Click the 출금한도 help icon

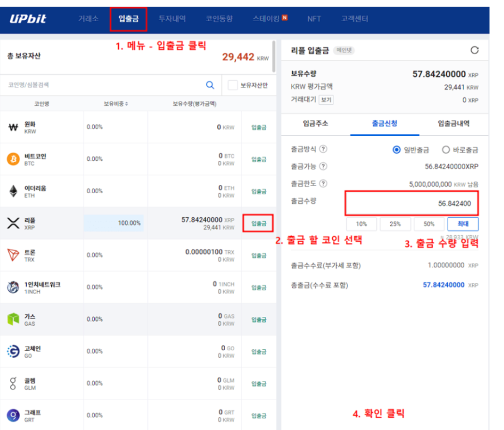pyautogui.click(x=323, y=183)
